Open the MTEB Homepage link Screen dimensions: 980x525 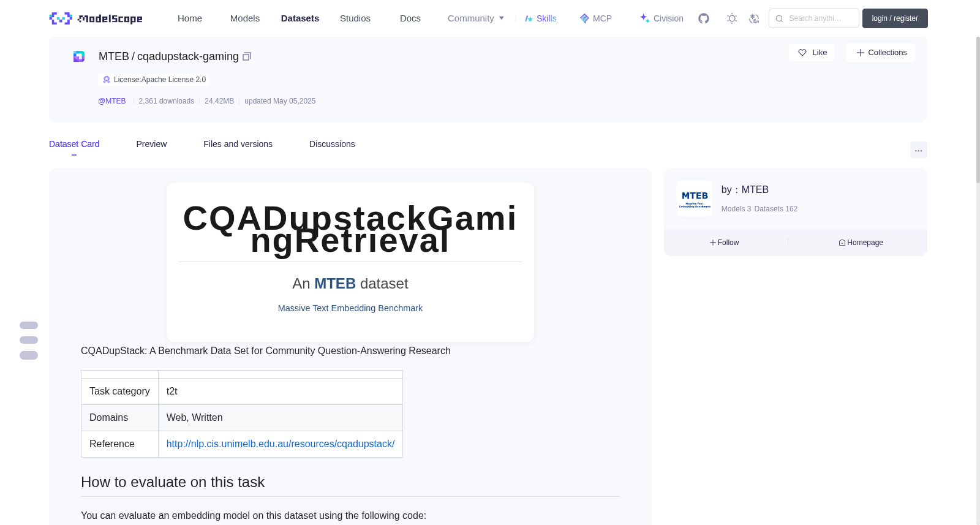861,243
